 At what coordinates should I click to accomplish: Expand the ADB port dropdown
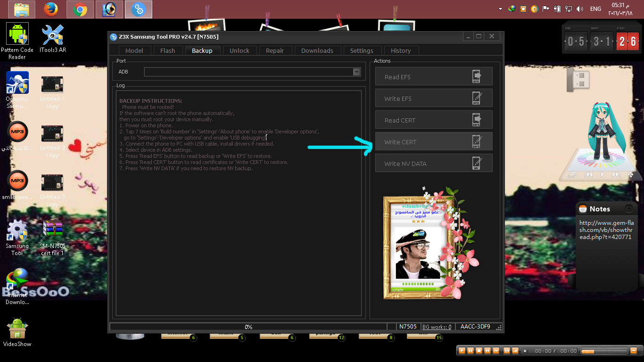coord(356,72)
